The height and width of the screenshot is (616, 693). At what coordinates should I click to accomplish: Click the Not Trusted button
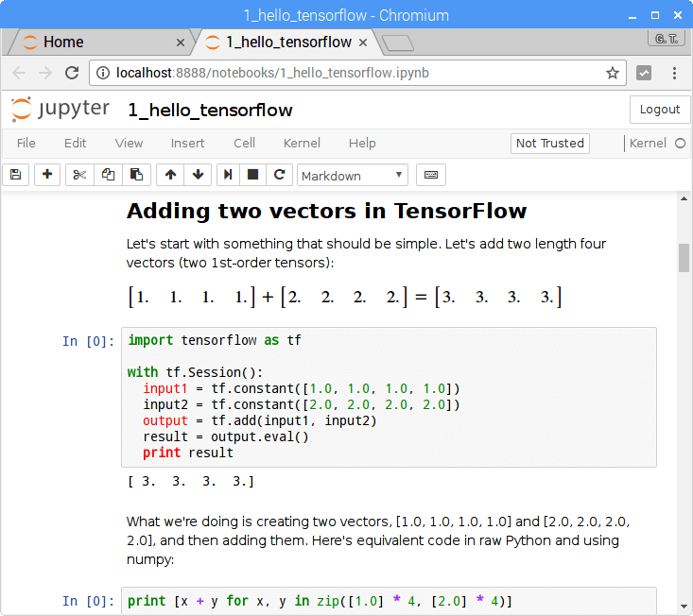pyautogui.click(x=550, y=143)
